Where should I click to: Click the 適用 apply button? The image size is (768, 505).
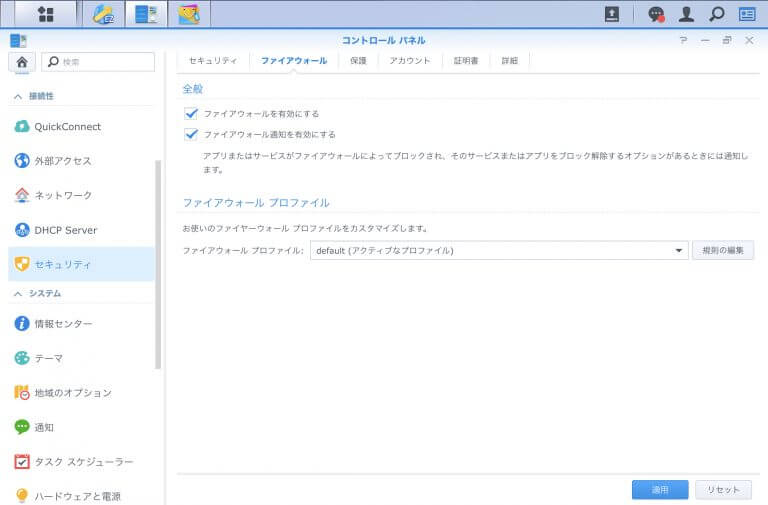[660, 489]
